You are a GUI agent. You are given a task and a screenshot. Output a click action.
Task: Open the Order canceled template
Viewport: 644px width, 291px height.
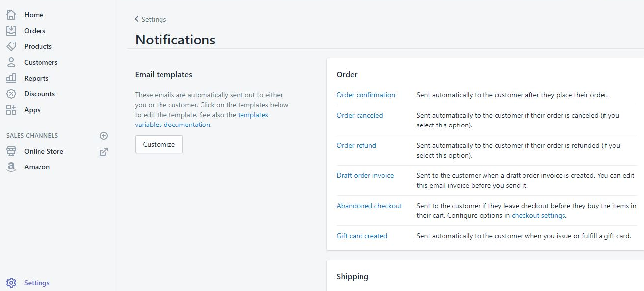click(360, 115)
